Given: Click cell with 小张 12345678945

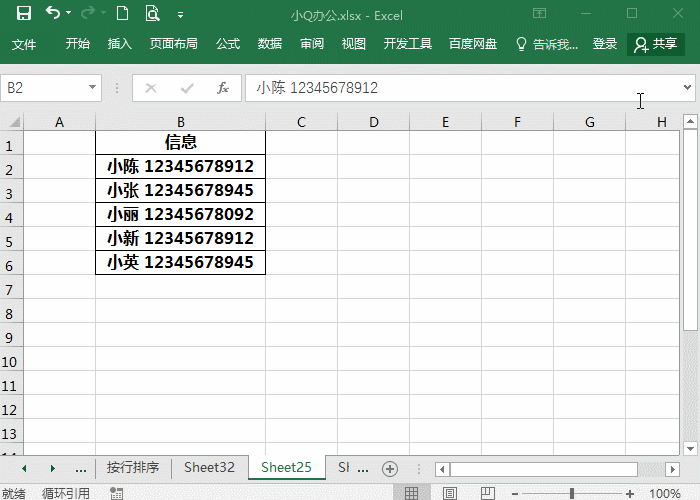Looking at the screenshot, I should click(x=180, y=191).
